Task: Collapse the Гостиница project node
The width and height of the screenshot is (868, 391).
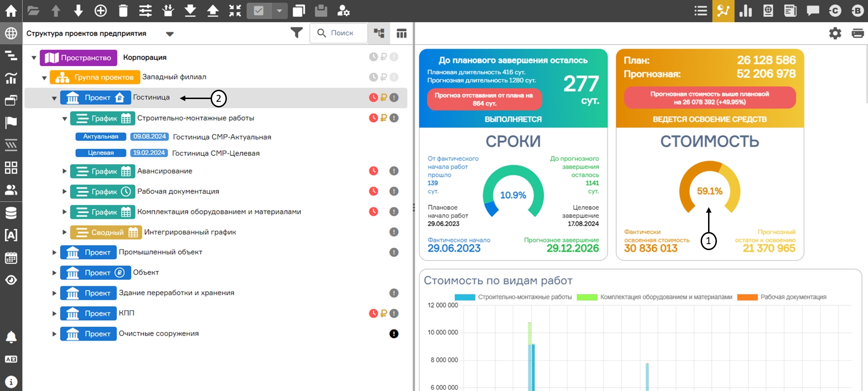Action: [x=54, y=98]
